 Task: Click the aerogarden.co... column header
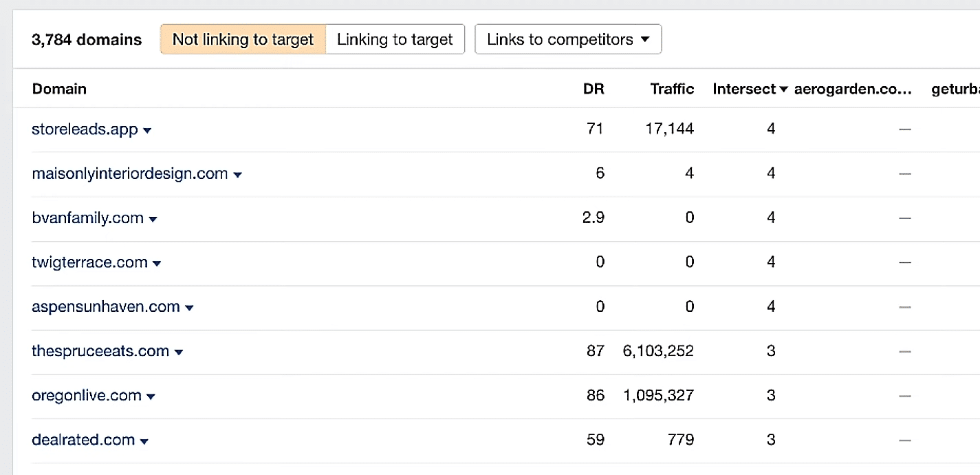pos(853,89)
